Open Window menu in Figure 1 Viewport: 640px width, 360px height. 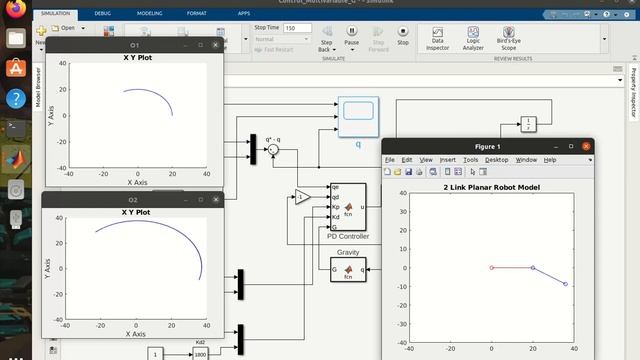pos(526,160)
